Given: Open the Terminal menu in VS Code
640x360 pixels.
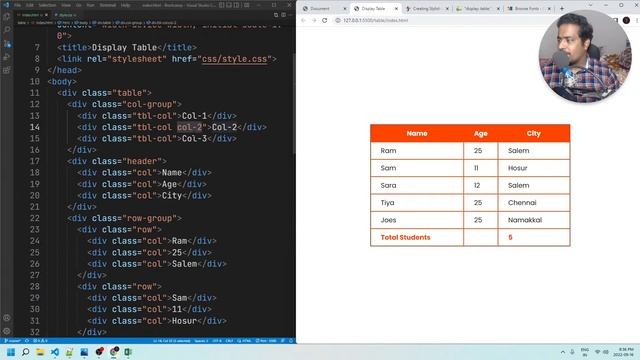Looking at the screenshot, I should tap(108, 5).
